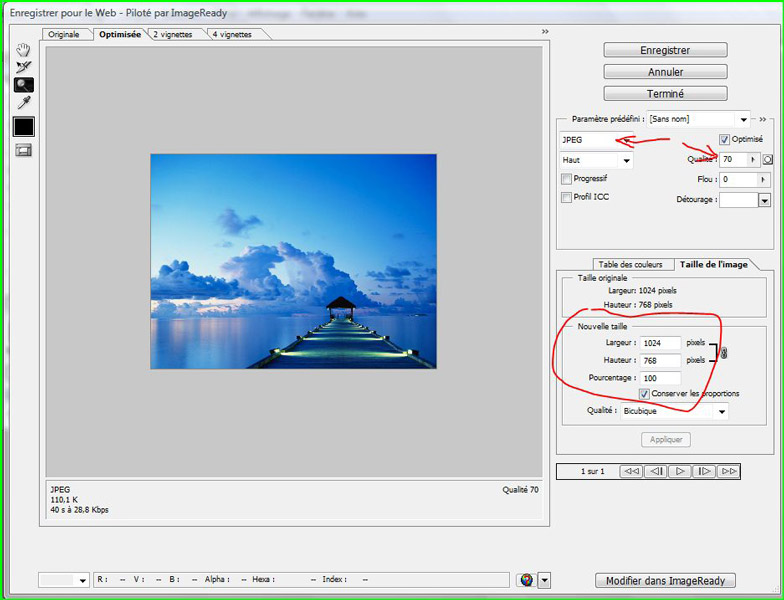Click the chain link proportions icon
The width and height of the screenshot is (784, 600).
click(724, 352)
